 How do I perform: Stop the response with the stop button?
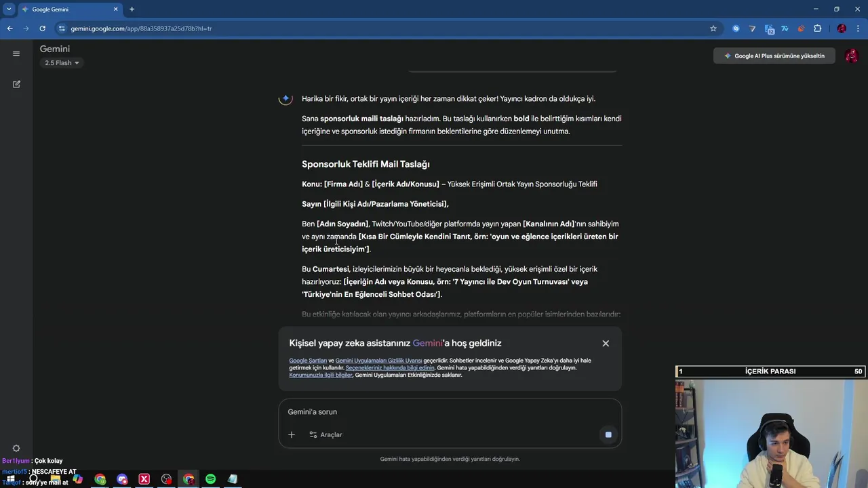(608, 434)
